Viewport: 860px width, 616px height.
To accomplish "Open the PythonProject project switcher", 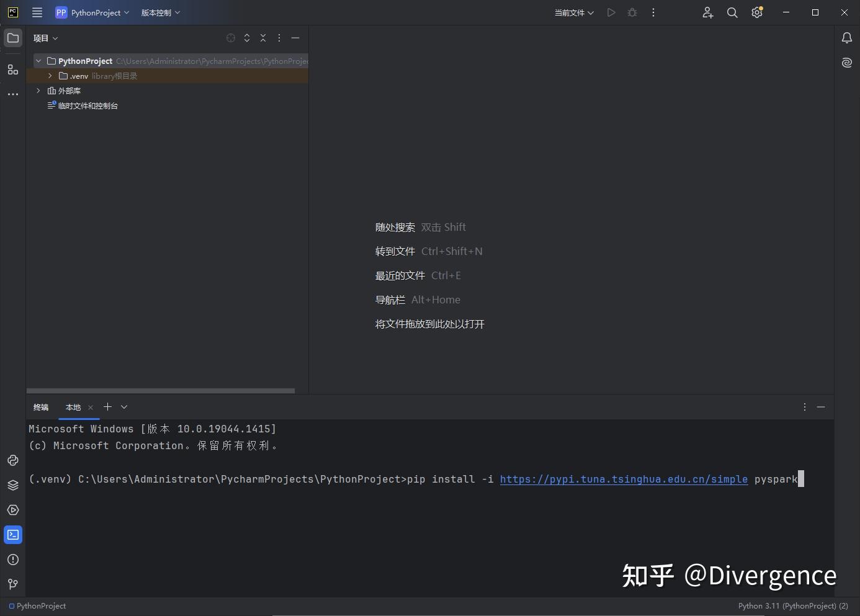I will pos(92,12).
